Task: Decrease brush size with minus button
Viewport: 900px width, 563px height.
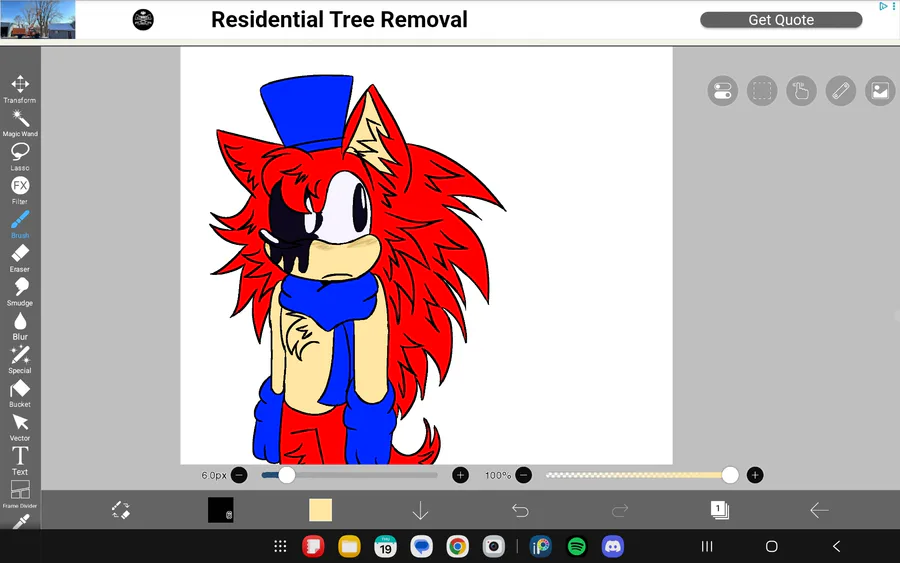Action: [x=239, y=475]
